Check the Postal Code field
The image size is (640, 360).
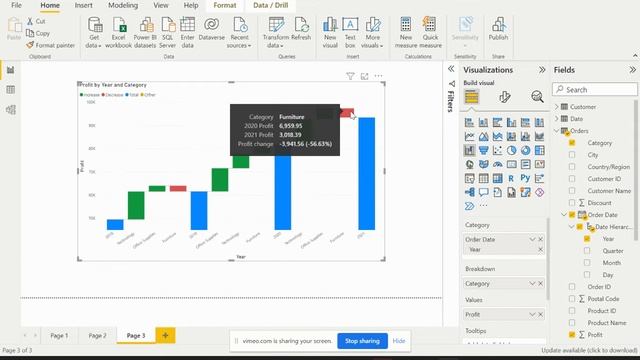coord(572,299)
